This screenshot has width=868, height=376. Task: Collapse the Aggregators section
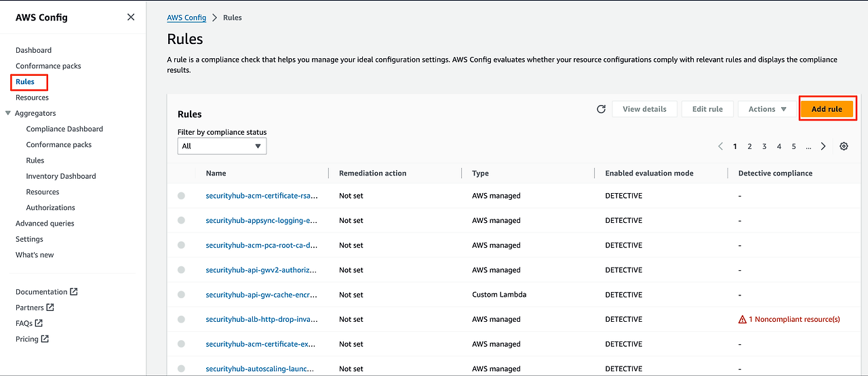(8, 113)
